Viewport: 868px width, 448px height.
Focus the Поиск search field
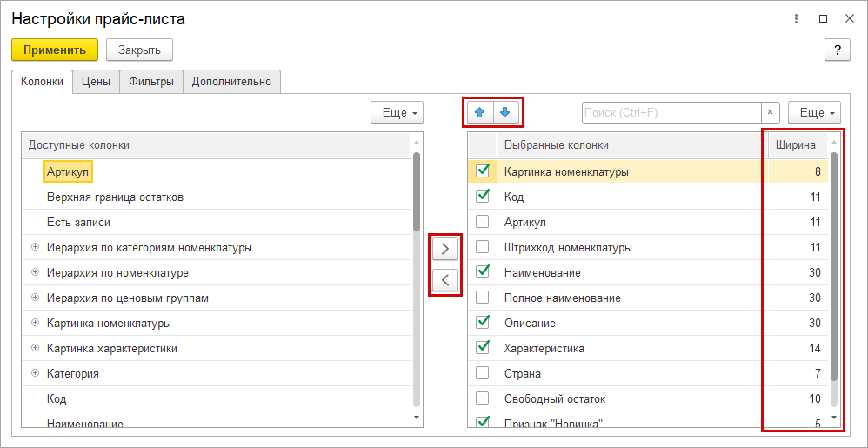click(670, 112)
